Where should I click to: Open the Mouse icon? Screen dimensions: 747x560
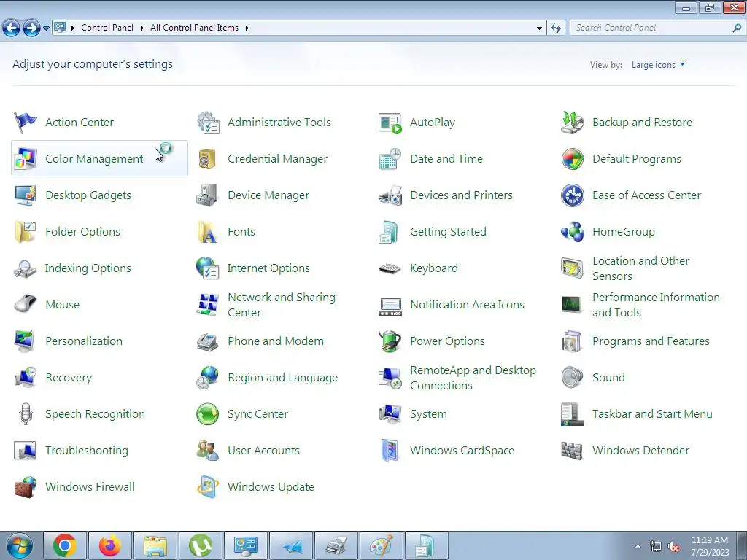(x=26, y=304)
